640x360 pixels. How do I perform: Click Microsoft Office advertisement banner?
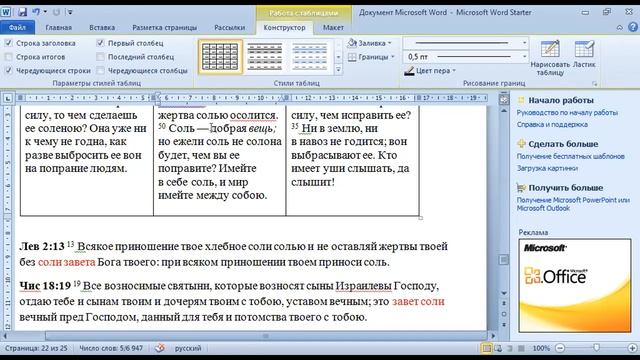point(575,286)
